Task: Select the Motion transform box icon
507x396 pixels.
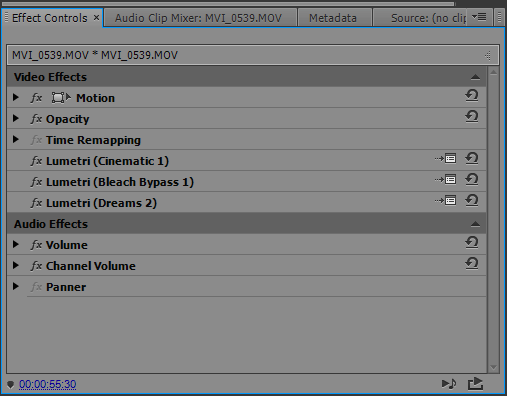Action: click(61, 98)
